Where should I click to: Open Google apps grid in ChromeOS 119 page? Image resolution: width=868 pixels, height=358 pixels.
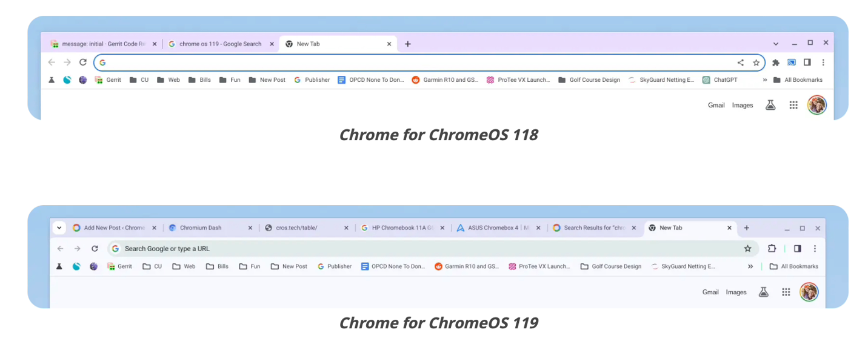(786, 292)
